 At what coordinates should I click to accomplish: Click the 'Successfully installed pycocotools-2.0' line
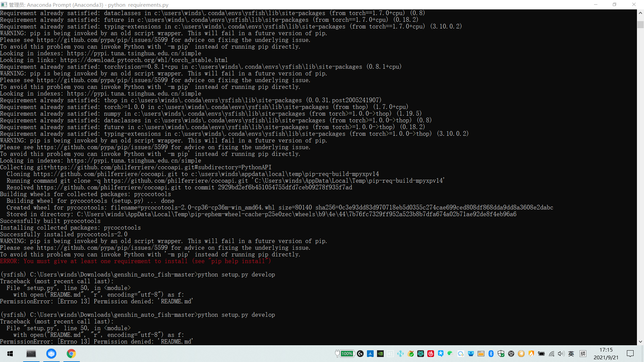click(x=64, y=234)
